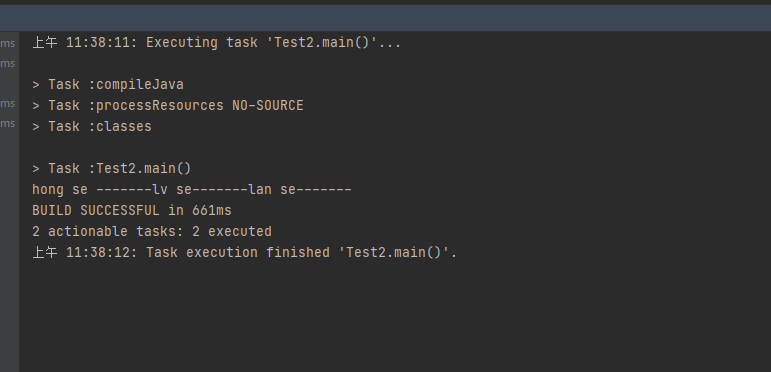771x372 pixels.
Task: Select the 'Task :classes' console line
Action: coord(91,127)
